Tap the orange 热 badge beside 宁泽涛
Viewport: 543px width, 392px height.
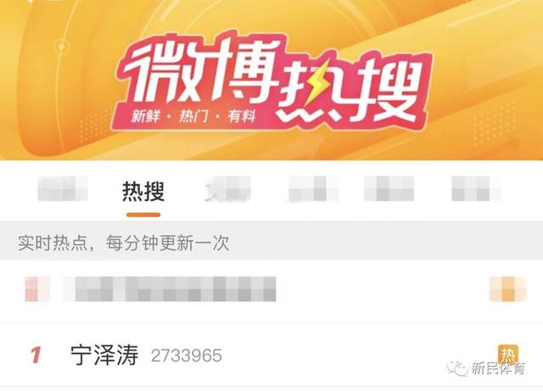[508, 356]
